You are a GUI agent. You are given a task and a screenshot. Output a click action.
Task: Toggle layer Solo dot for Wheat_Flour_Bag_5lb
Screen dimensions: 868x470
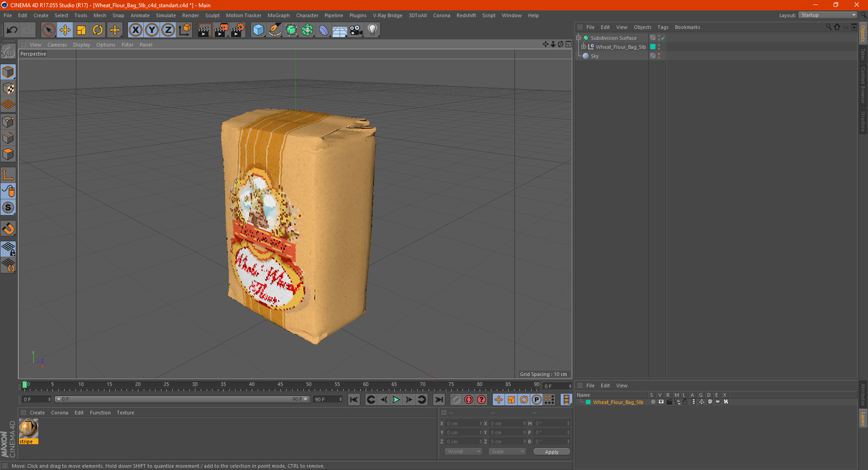tap(653, 402)
